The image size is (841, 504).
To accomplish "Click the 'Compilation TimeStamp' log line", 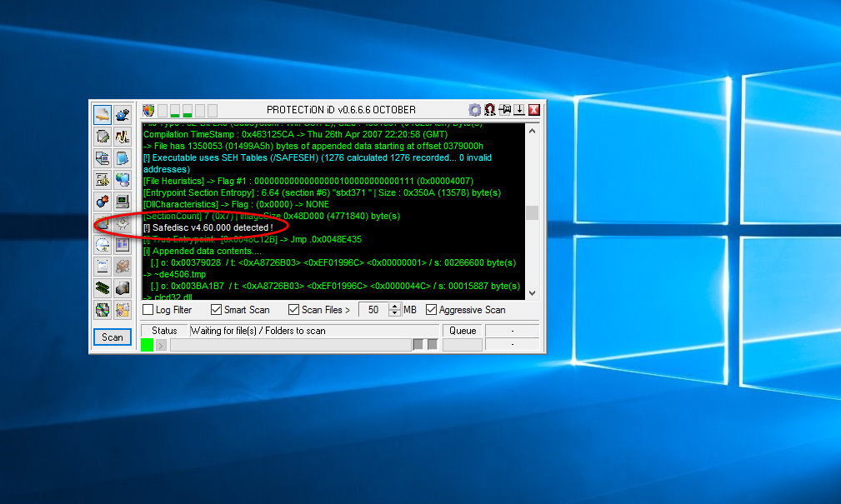I will pos(295,135).
